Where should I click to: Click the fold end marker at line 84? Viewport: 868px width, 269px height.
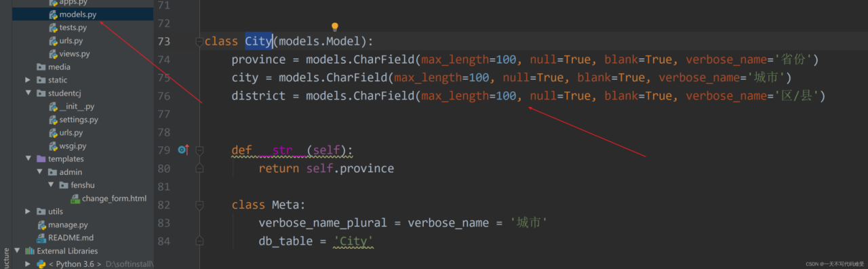[199, 241]
